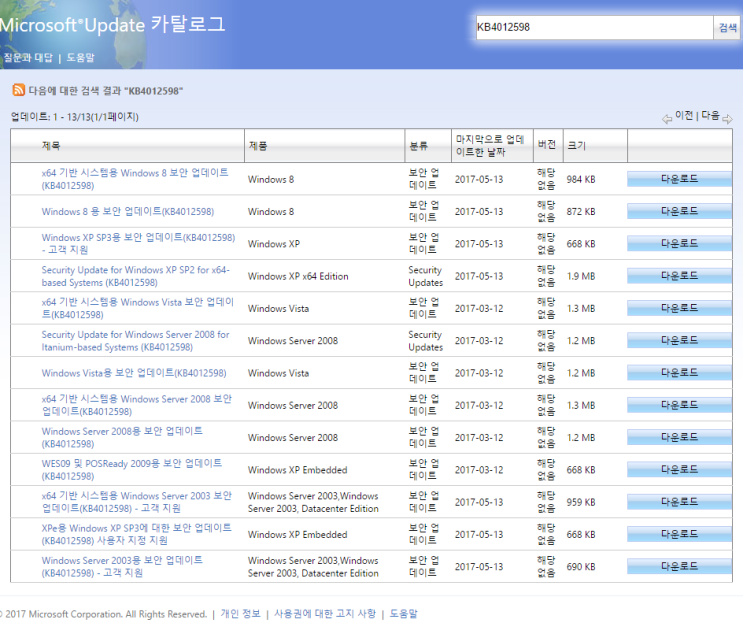Go to 이전 page link
Viewport: 743px width, 634px height.
tap(684, 116)
